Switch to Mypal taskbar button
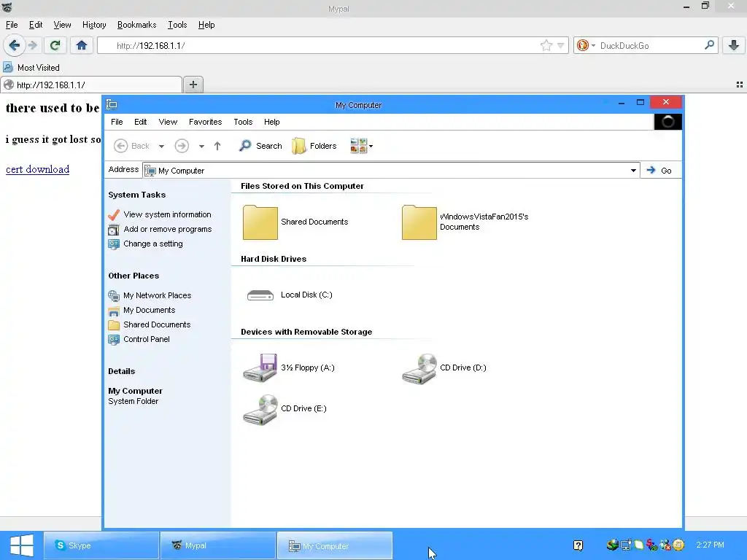The width and height of the screenshot is (747, 560). 218,545
